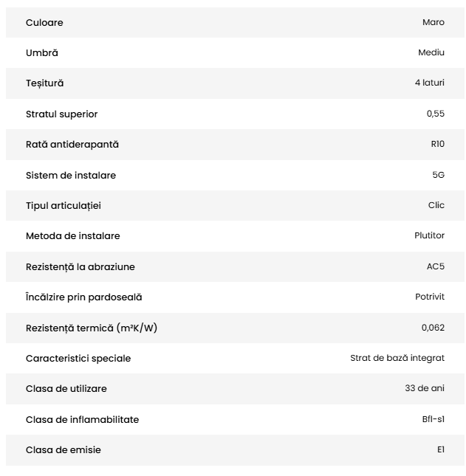Select the Mediu shade value

pos(431,53)
